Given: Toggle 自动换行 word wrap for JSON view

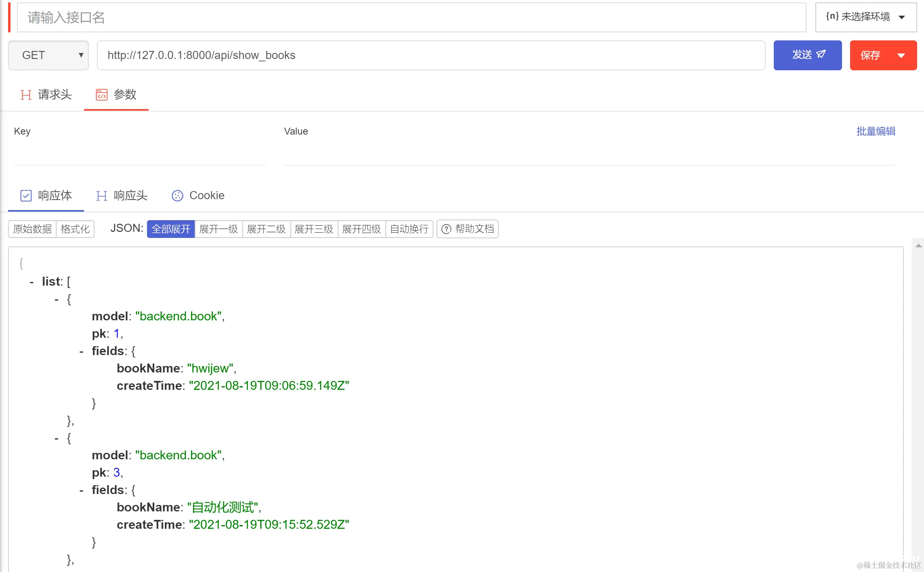Looking at the screenshot, I should coord(409,229).
